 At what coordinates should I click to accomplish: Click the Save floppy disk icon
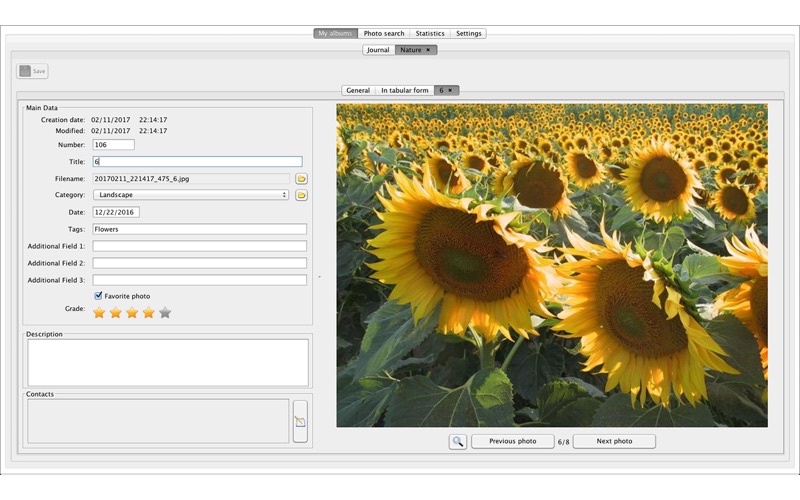coord(24,71)
